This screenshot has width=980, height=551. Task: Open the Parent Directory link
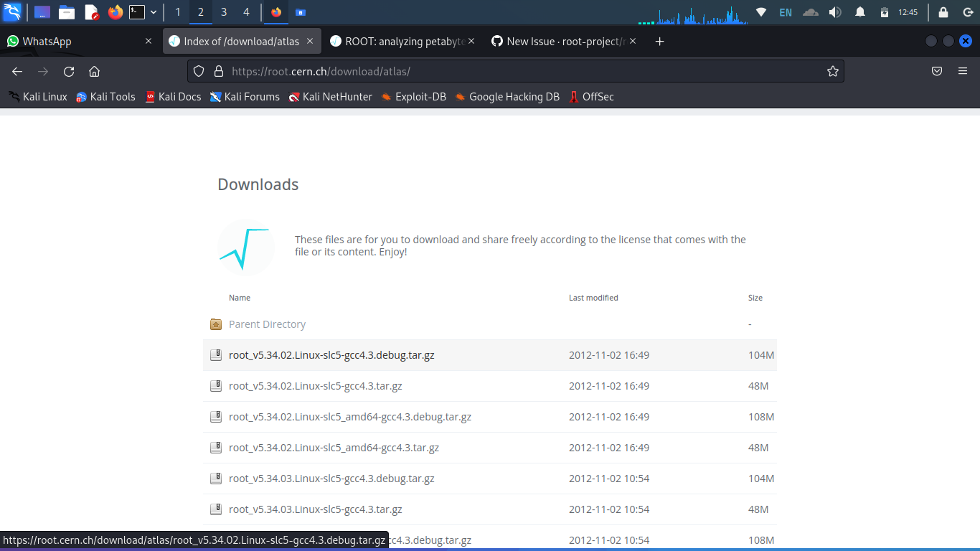coord(267,324)
